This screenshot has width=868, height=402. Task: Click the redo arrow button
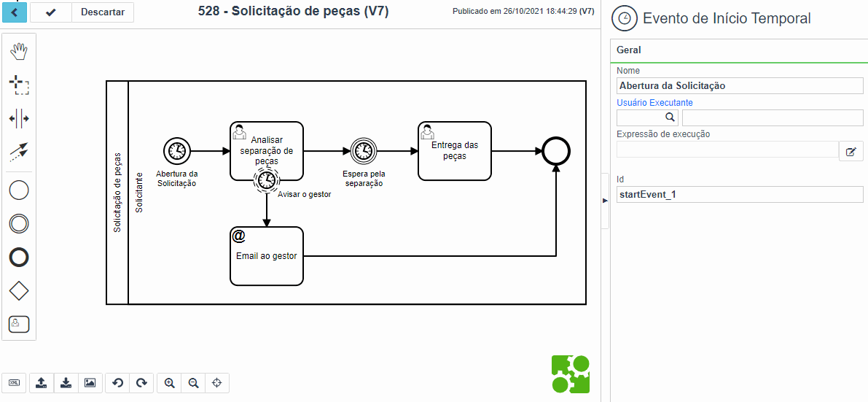coord(141,382)
